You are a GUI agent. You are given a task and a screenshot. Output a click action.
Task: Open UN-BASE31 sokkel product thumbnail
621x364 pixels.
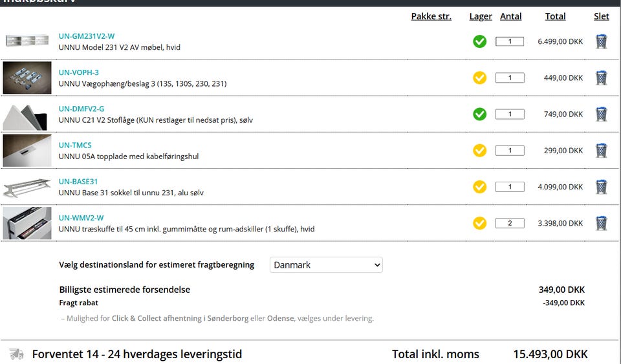coord(27,187)
